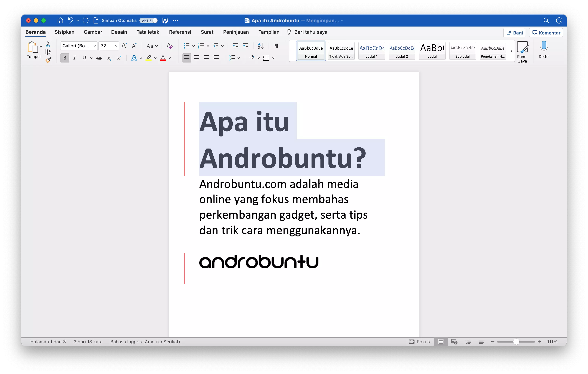Click the Increase Indent icon
Screen dimensions: 588x374
[x=245, y=46]
